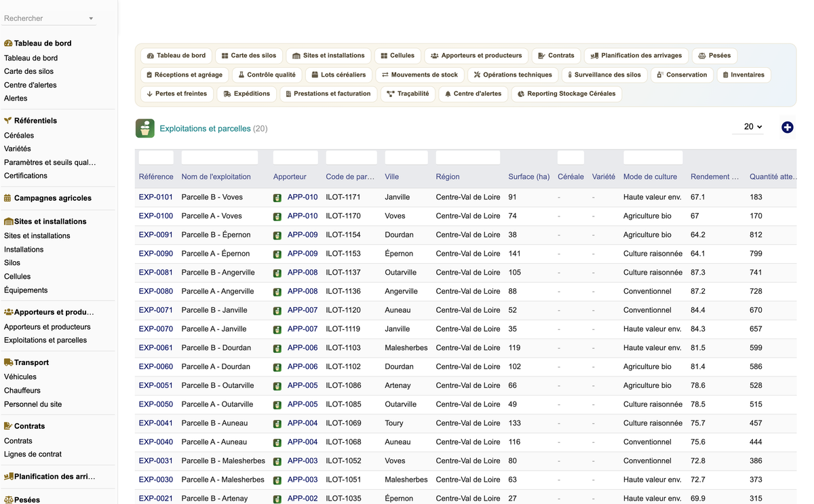Click the Planification des arrivages sidebar icon
The width and height of the screenshot is (814, 504).
pos(9,476)
